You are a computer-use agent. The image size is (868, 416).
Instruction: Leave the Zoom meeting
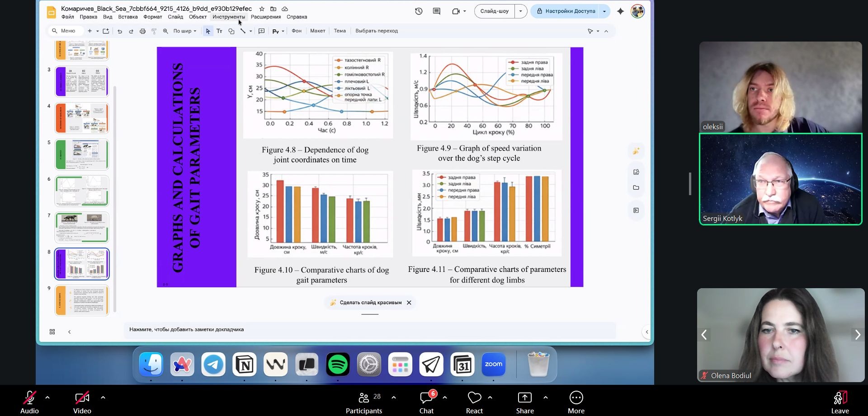(840, 402)
